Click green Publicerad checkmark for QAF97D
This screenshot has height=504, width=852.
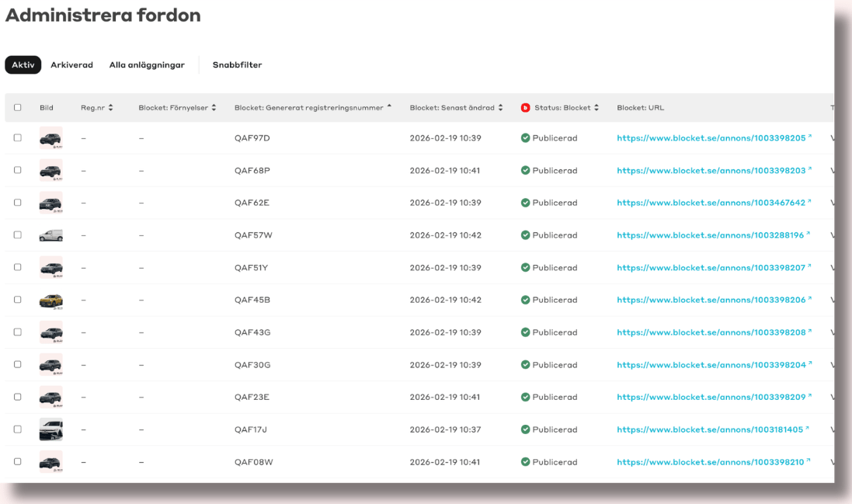click(x=526, y=138)
